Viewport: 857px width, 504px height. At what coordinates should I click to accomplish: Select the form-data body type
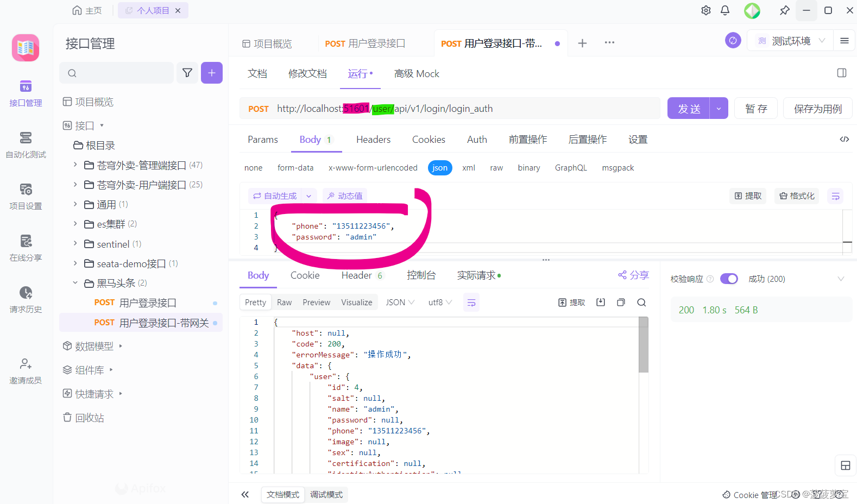(295, 168)
